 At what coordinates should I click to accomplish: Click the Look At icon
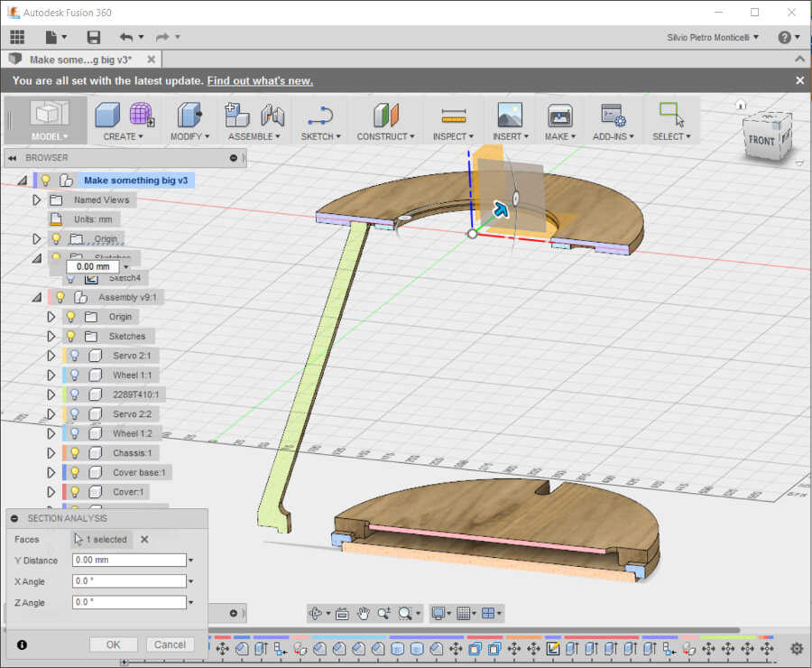pyautogui.click(x=342, y=614)
